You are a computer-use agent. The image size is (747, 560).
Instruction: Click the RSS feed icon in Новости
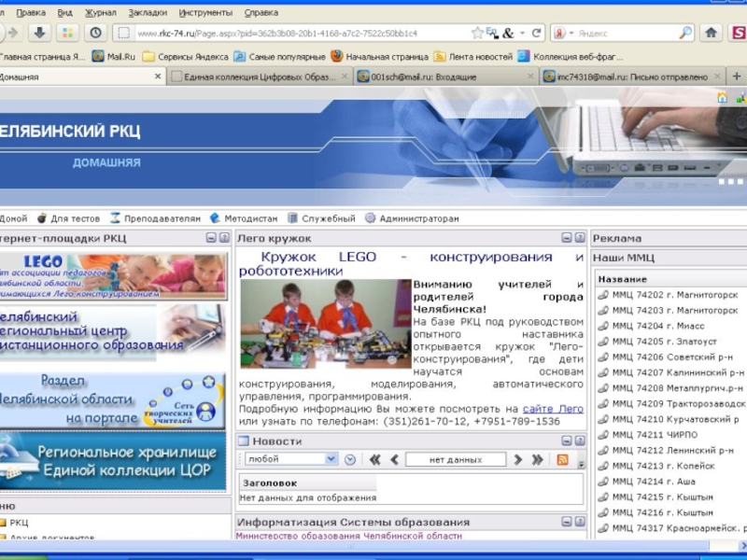coord(563,459)
